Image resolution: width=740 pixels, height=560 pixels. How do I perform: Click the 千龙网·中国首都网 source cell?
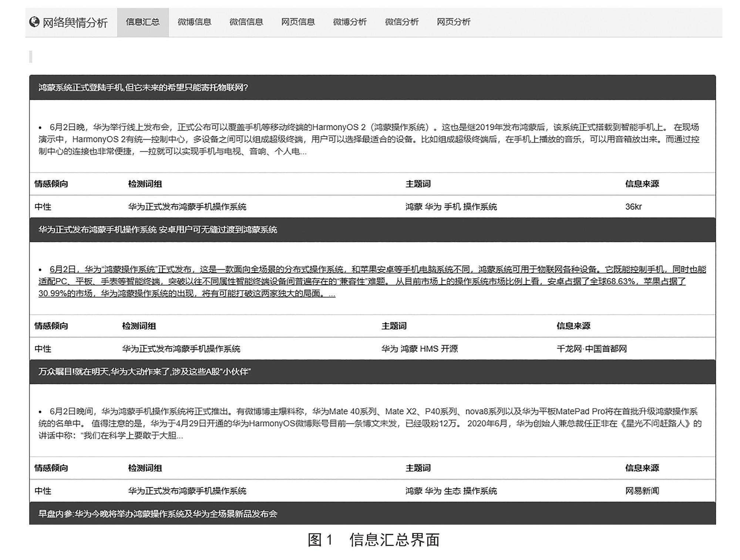(x=592, y=349)
